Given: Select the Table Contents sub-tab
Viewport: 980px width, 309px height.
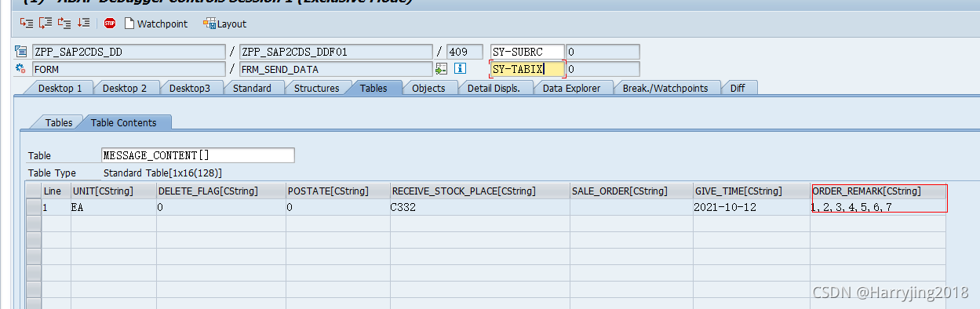Looking at the screenshot, I should point(123,122).
